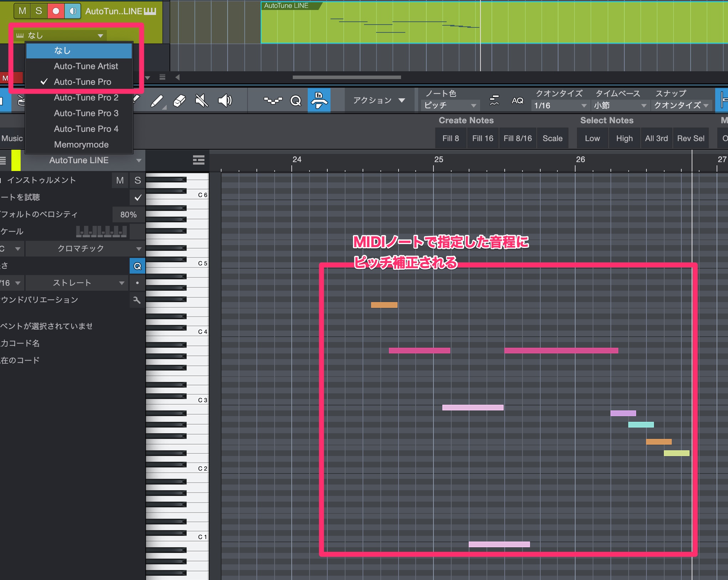Click the Rev Sel button

(690, 139)
